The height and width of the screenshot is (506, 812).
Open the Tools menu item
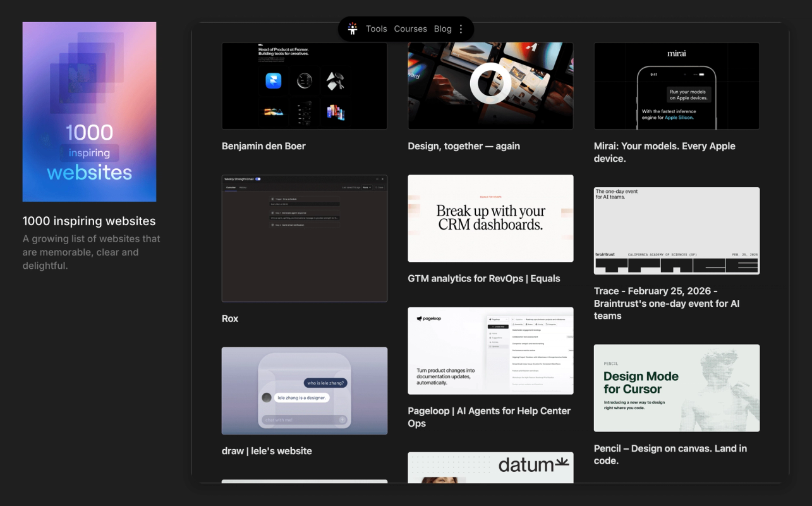[x=376, y=29]
